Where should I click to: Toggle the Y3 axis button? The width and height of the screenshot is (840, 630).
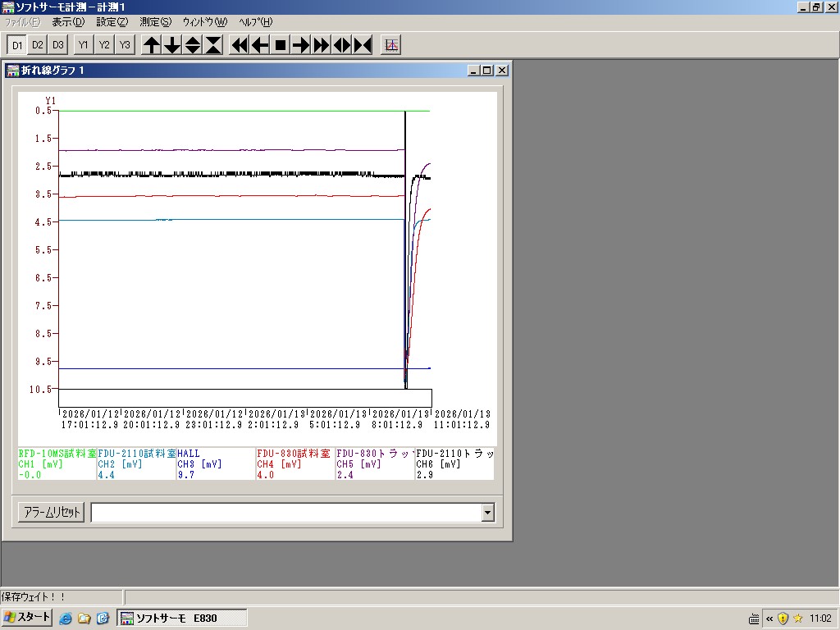click(125, 45)
